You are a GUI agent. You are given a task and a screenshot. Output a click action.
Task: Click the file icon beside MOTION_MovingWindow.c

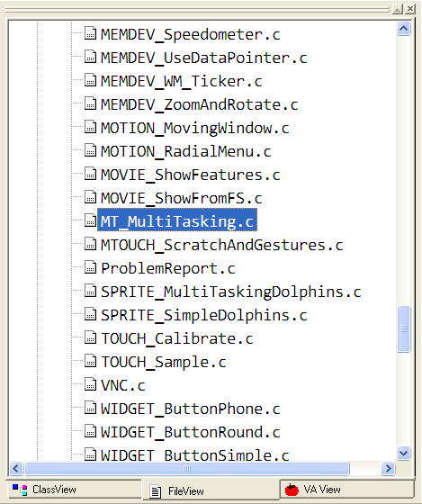pos(90,127)
